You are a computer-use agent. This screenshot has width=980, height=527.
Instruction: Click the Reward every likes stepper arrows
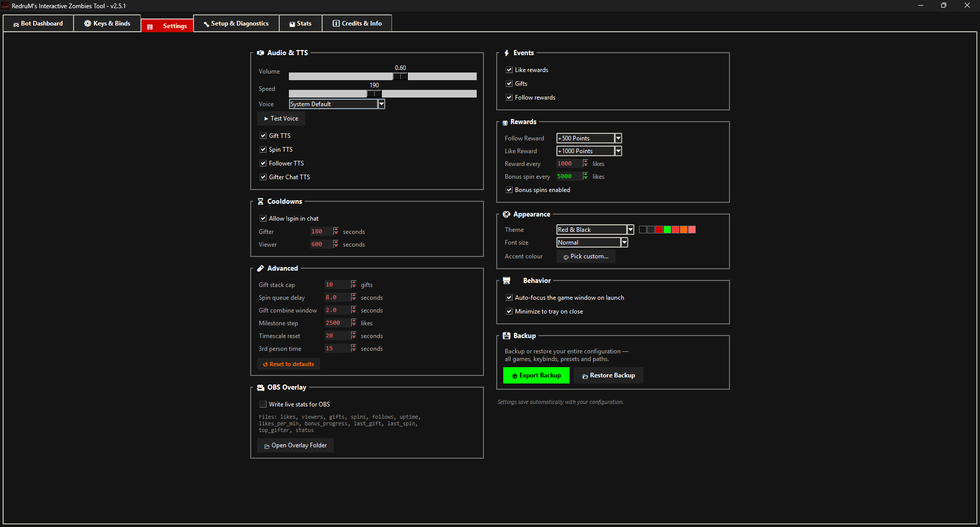585,164
